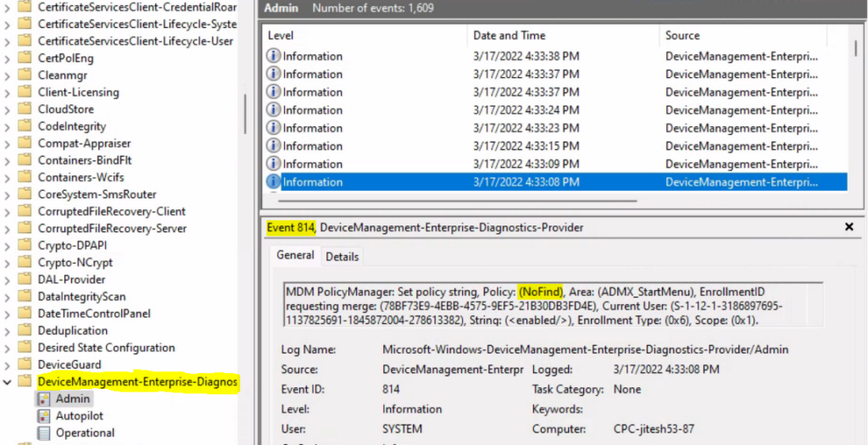Sort events by Source column header

tap(682, 36)
